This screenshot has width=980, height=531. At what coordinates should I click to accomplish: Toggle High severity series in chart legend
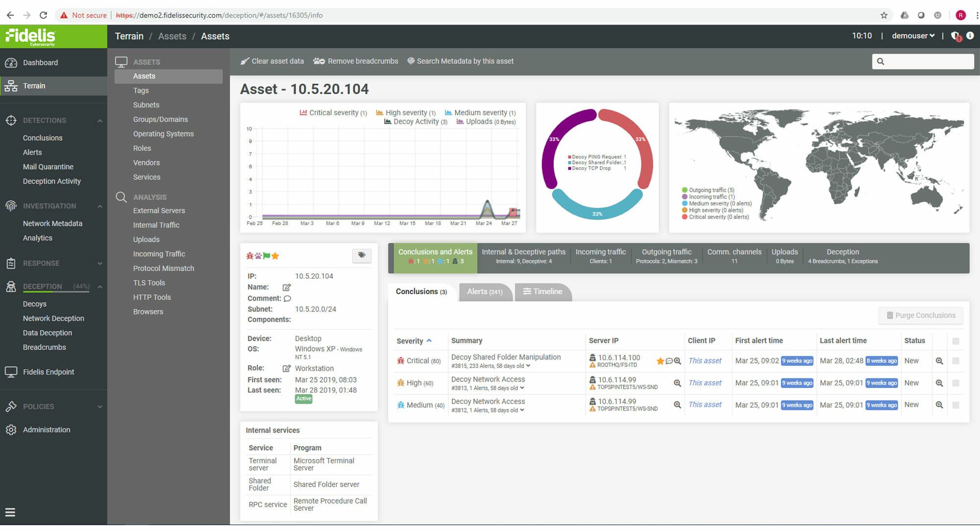pyautogui.click(x=406, y=113)
